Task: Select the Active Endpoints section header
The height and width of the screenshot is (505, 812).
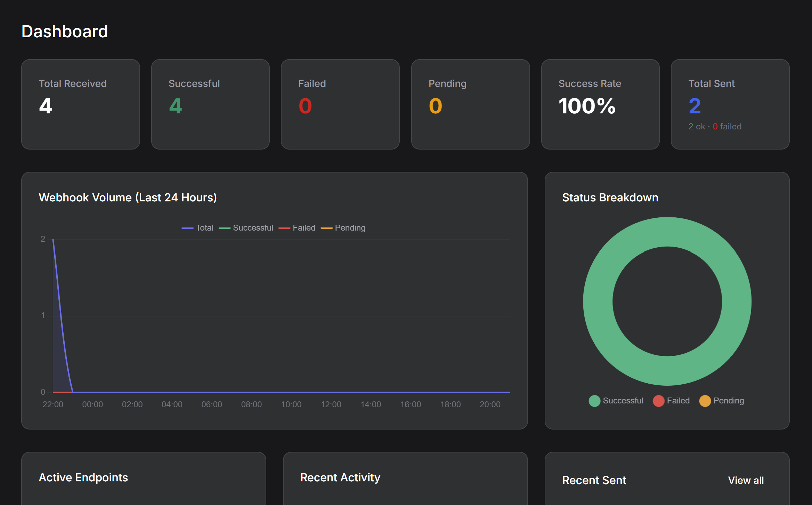Action: pyautogui.click(x=83, y=478)
